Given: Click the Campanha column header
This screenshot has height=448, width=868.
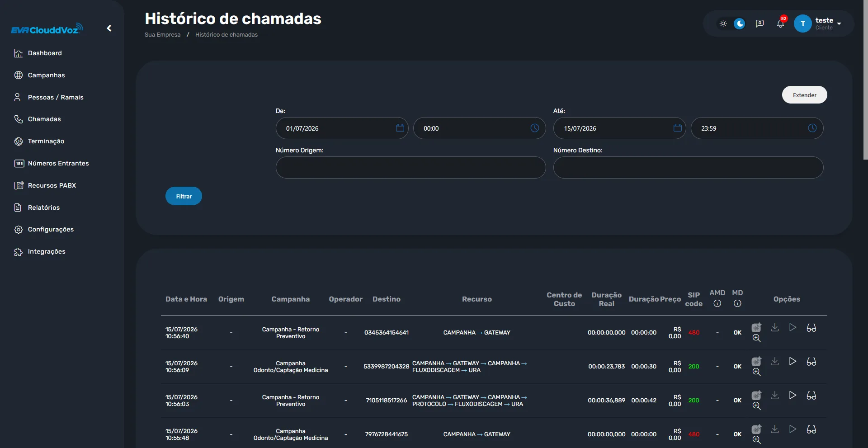Looking at the screenshot, I should (291, 299).
